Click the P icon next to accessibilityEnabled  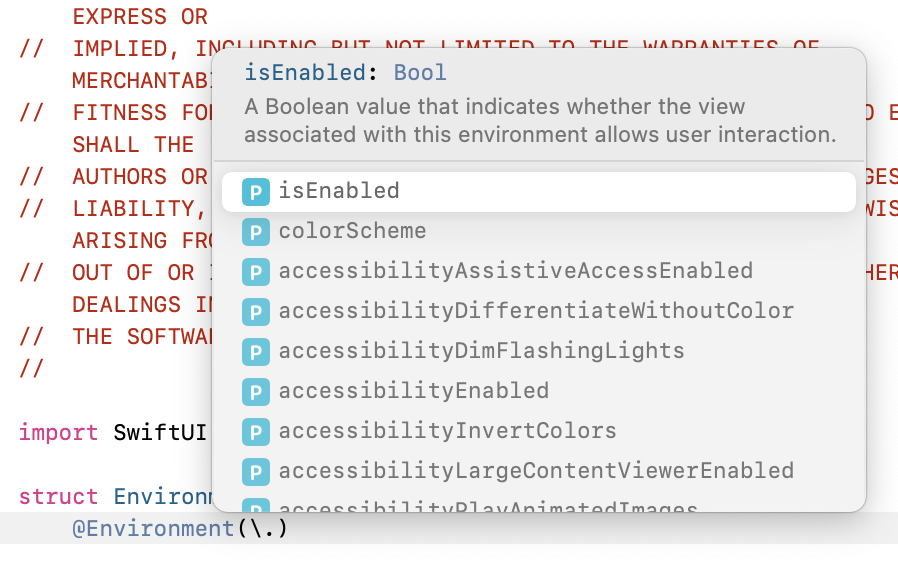pos(255,392)
